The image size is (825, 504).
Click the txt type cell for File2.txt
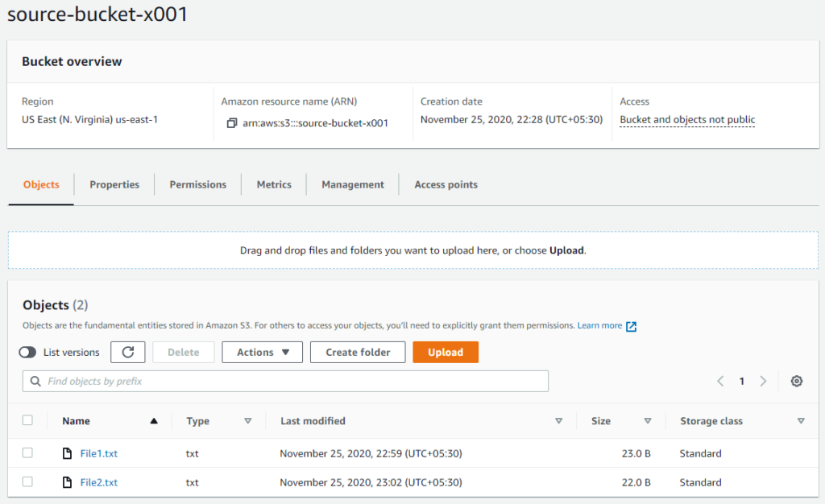(192, 482)
